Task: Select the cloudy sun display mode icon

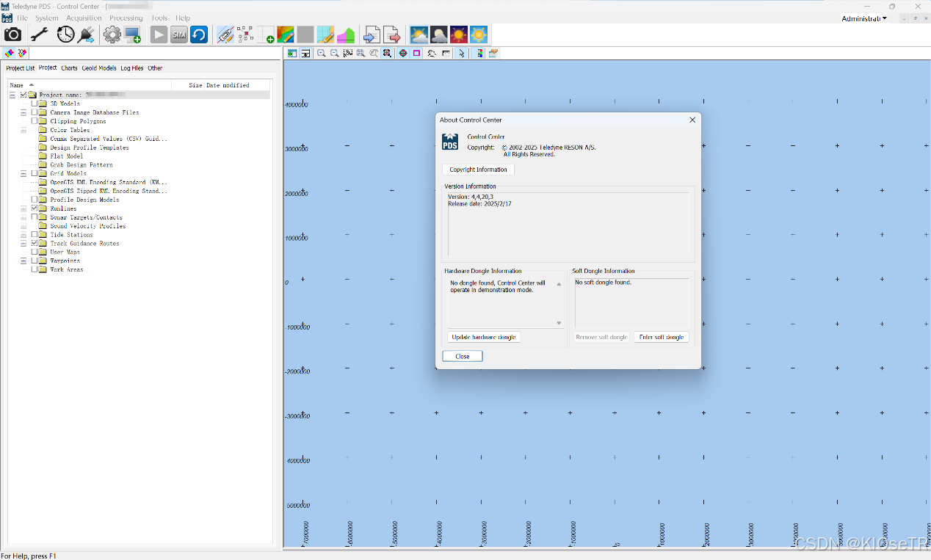Action: pyautogui.click(x=419, y=34)
